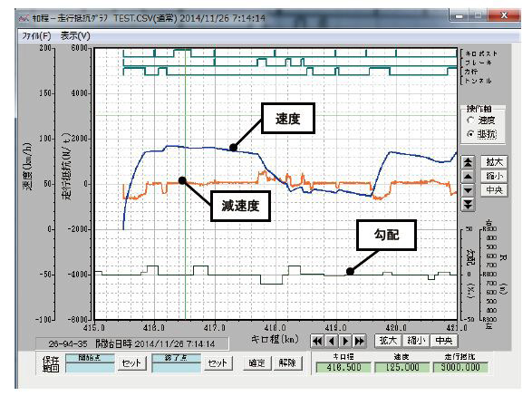Screen dimensions: 532x396
Task: Click the 終了点 end point input field
Action: 177,368
